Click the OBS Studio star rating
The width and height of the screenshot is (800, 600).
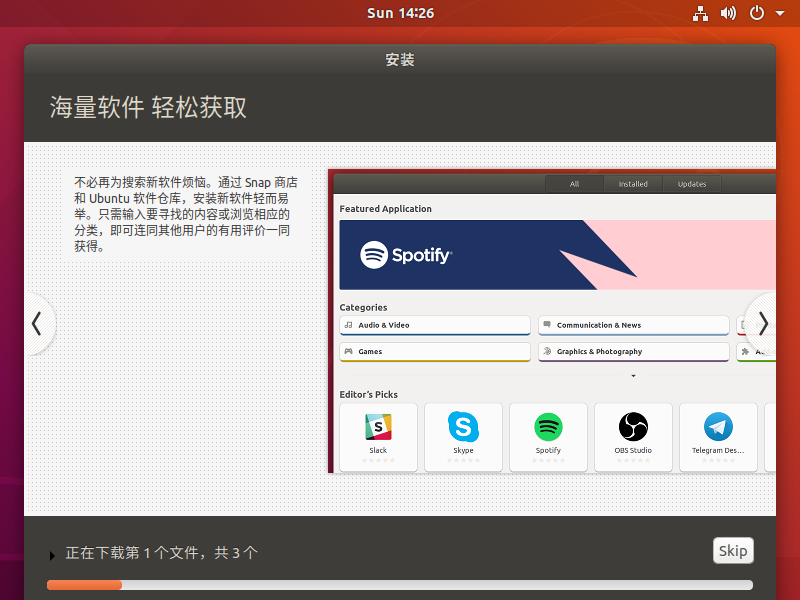(633, 461)
